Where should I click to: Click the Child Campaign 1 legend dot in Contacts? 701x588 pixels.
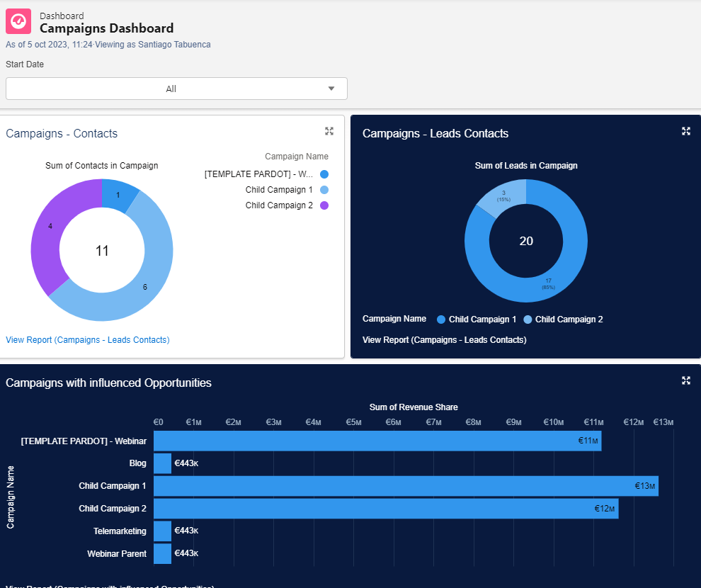click(324, 190)
